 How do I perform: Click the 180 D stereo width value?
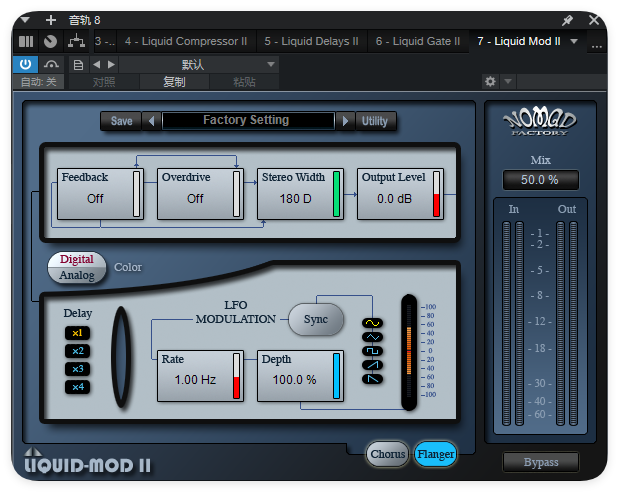click(x=295, y=198)
